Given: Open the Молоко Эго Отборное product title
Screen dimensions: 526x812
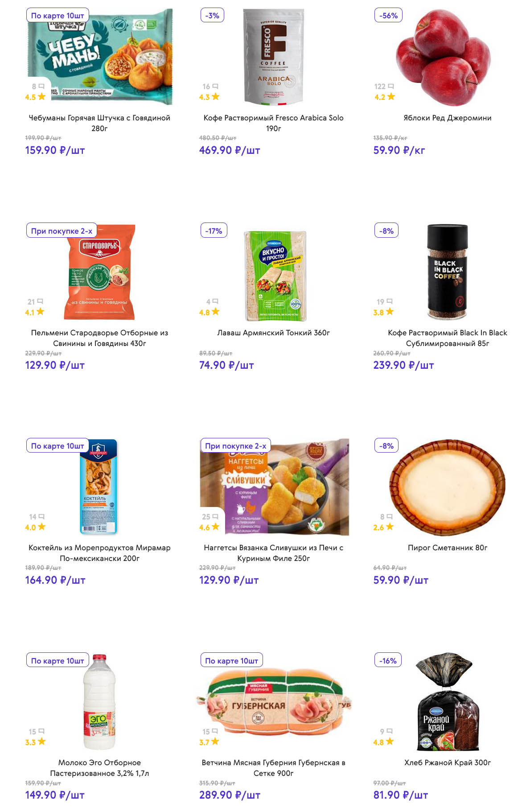Looking at the screenshot, I should pos(99,768).
